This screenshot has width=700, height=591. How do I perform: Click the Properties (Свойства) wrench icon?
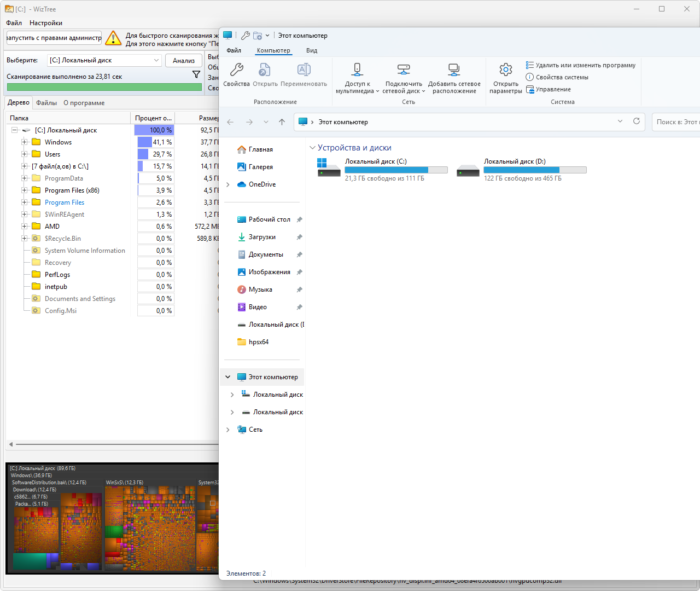236,70
